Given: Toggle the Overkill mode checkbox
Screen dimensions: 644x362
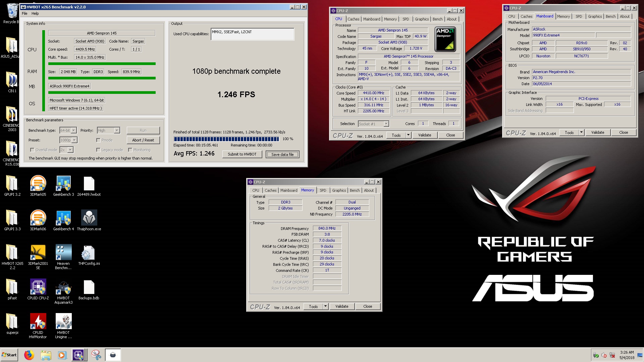Looking at the screenshot, I should (x=32, y=150).
